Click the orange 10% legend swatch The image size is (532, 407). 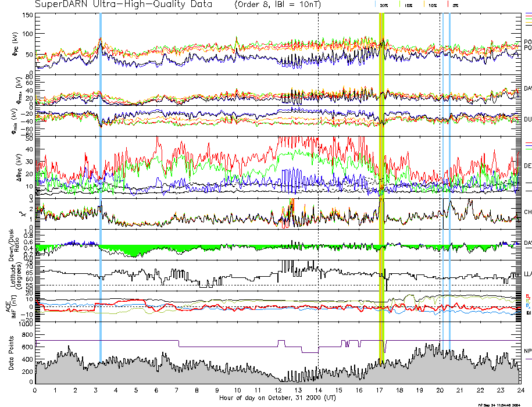pos(424,5)
